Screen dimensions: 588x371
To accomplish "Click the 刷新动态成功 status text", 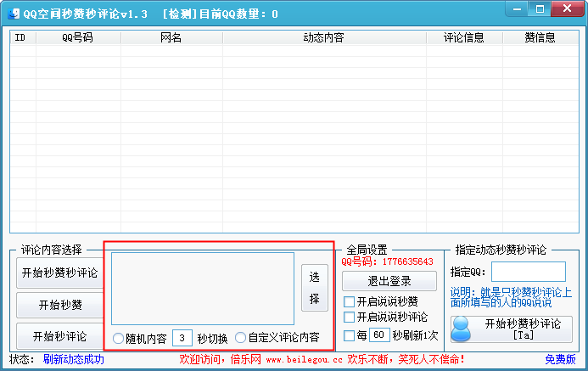I will coord(74,359).
